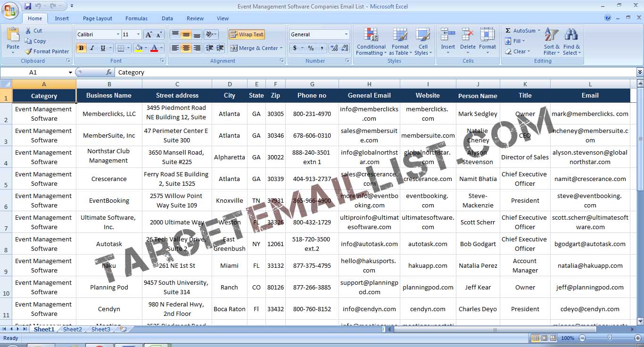This screenshot has width=644, height=347.
Task: Toggle Italic formatting
Action: coord(92,48)
